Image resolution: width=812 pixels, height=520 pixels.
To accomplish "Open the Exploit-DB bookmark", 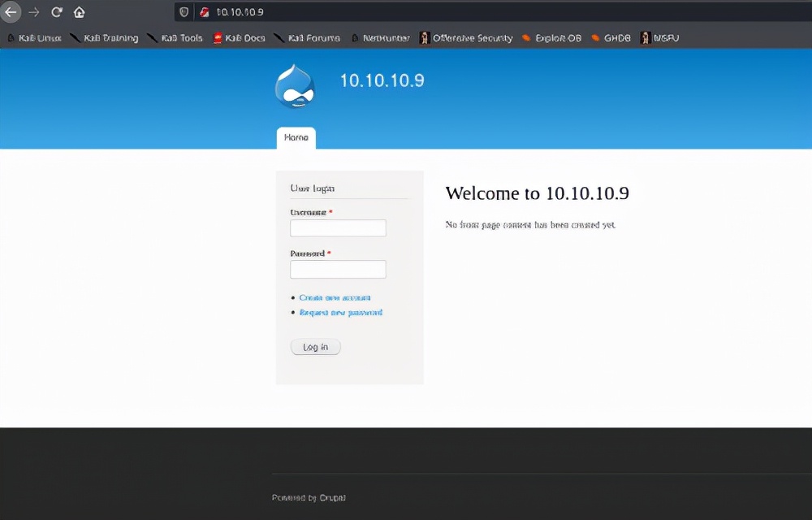I will [551, 38].
